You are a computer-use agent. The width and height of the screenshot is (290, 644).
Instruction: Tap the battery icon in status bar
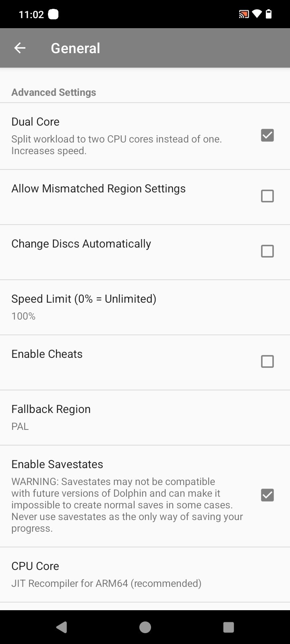[x=269, y=15]
